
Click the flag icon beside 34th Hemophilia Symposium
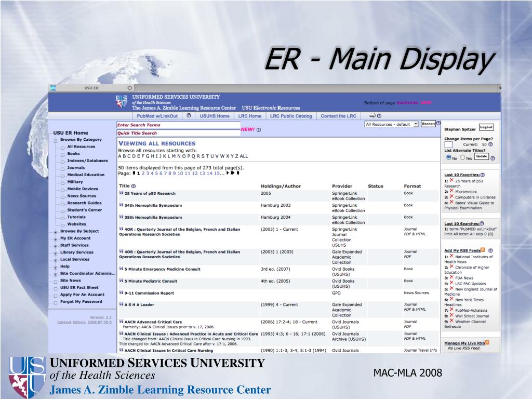tap(121, 205)
